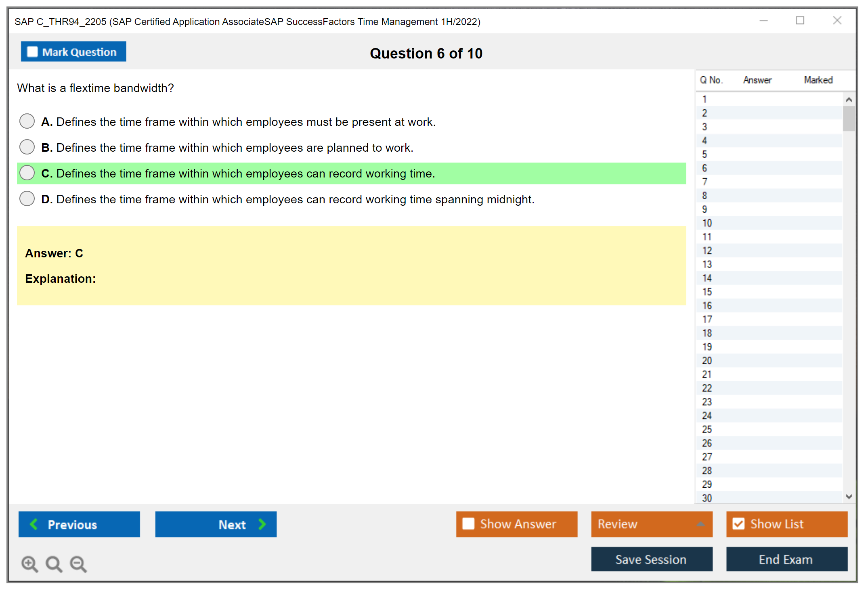Close the exam window
Screen dimensions: 868x593
(837, 21)
